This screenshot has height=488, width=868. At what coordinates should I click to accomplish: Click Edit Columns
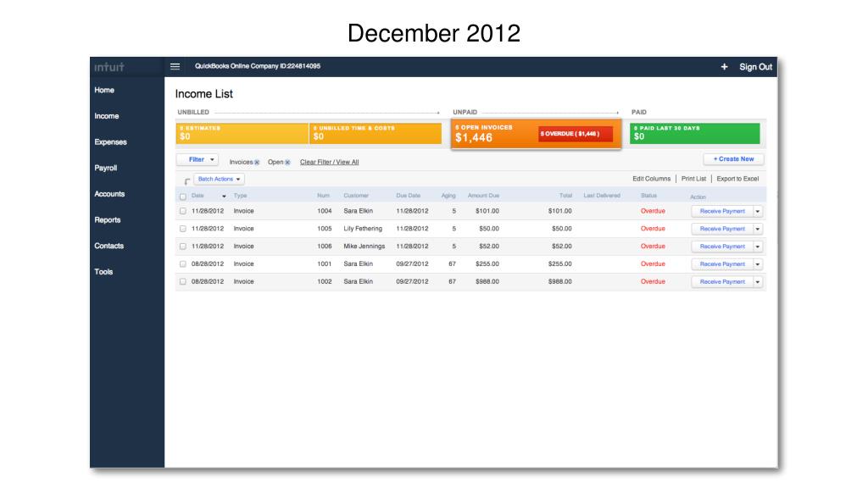651,179
